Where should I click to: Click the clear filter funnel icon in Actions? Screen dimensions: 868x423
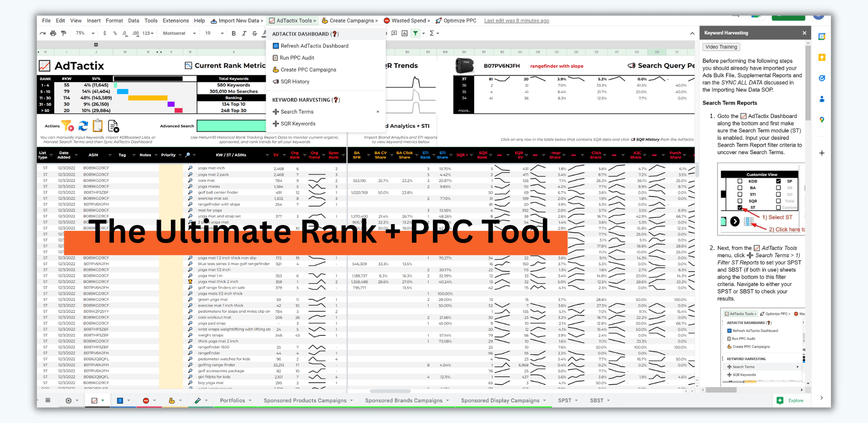[67, 126]
